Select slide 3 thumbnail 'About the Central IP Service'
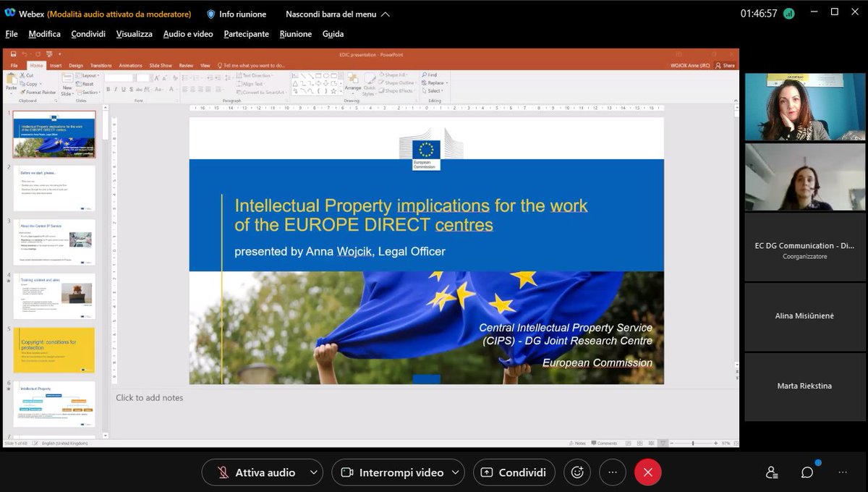This screenshot has height=492, width=868. tap(54, 242)
